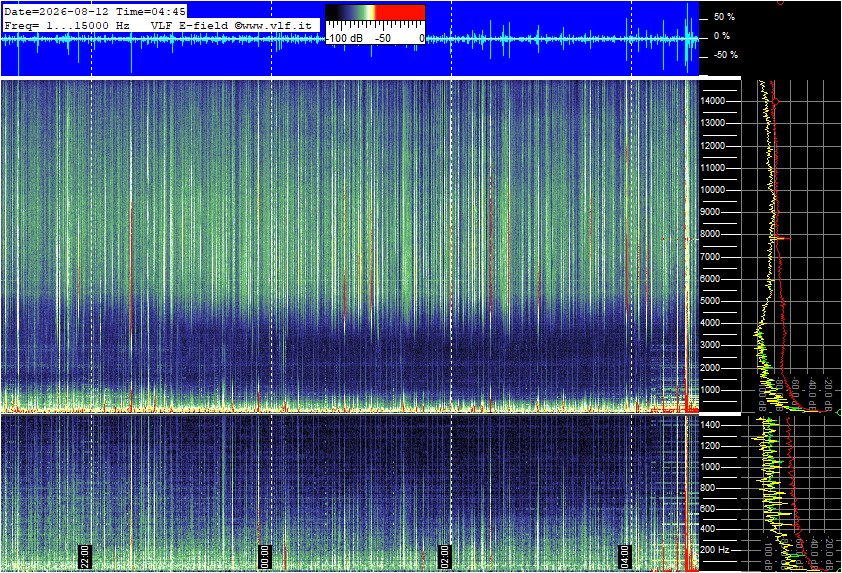This screenshot has width=842, height=573.
Task: Click the -50 % amplitude axis label
Action: (725, 55)
